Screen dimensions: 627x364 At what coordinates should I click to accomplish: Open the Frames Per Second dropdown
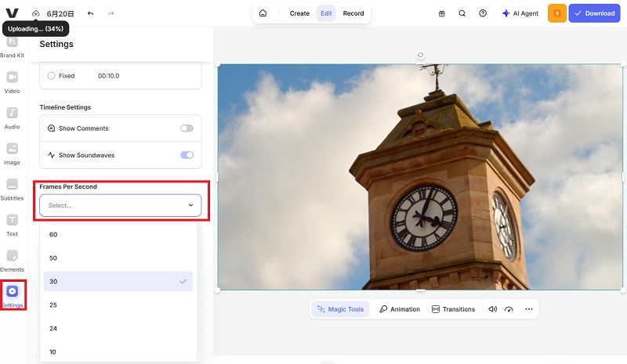coord(120,205)
